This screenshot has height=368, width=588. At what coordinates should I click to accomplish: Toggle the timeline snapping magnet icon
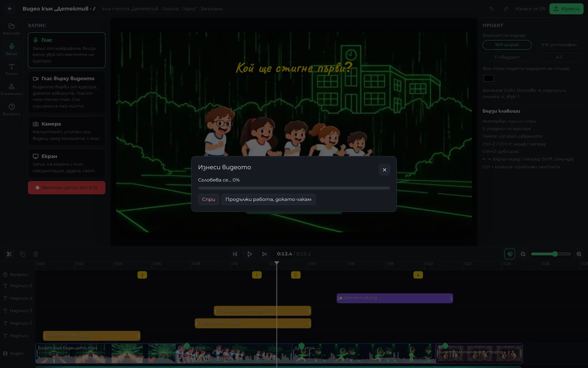510,254
